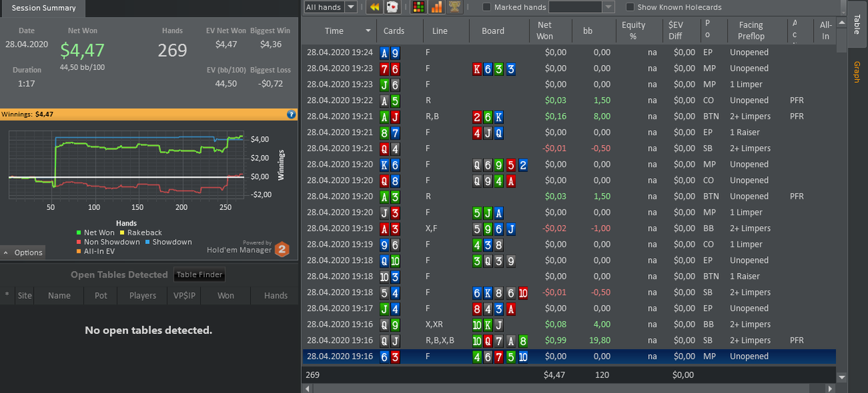The image size is (868, 393).
Task: Click the -$0,02 net won cell
Action: click(554, 228)
